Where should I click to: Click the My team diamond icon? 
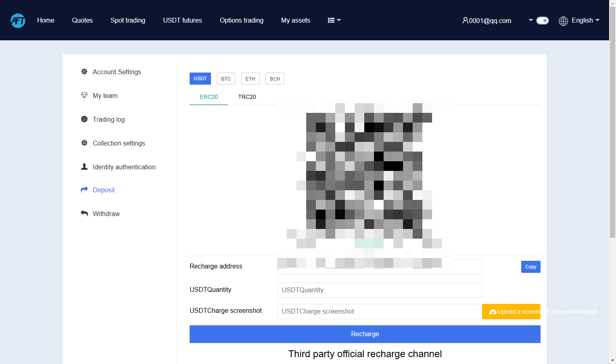tap(84, 95)
